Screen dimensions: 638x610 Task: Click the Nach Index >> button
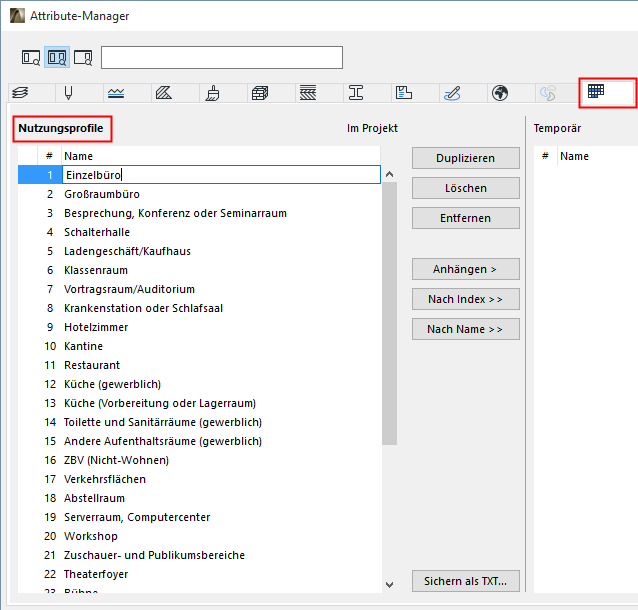pos(465,299)
